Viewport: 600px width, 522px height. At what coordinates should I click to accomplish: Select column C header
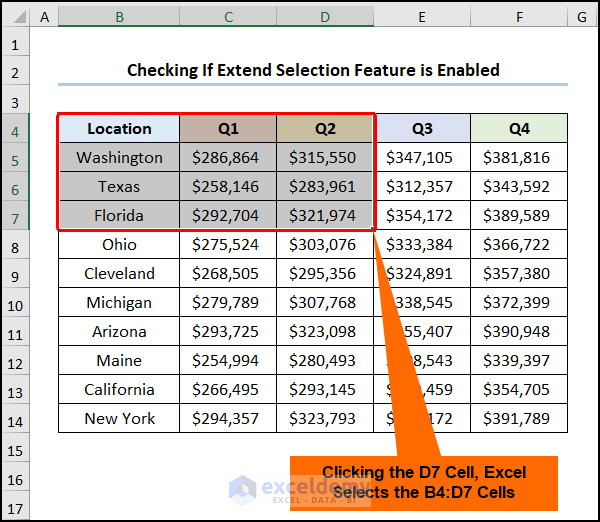click(x=229, y=17)
